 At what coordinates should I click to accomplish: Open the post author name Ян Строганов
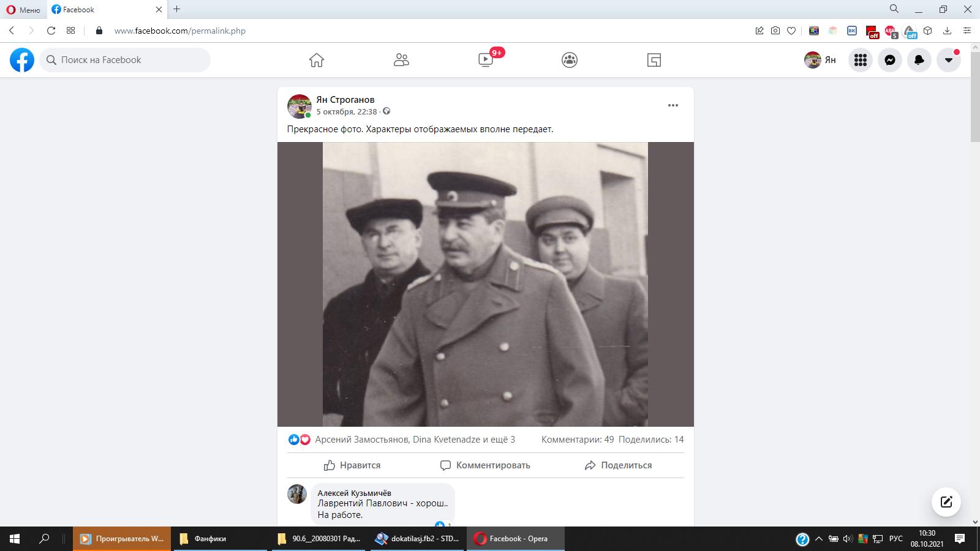pos(345,100)
